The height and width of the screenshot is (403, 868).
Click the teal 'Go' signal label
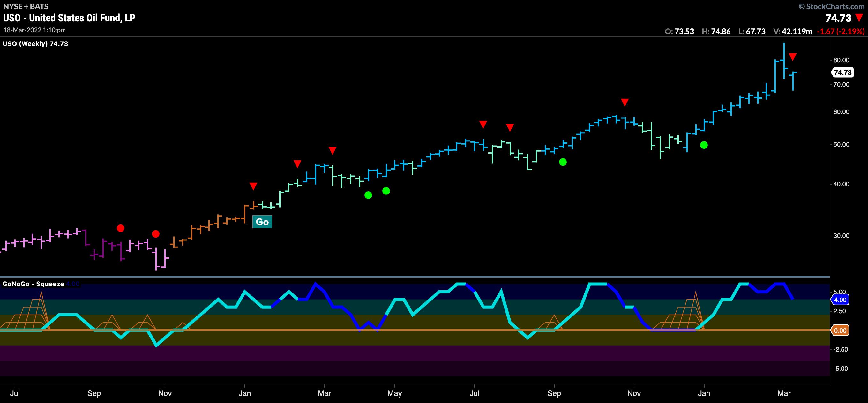pyautogui.click(x=262, y=222)
